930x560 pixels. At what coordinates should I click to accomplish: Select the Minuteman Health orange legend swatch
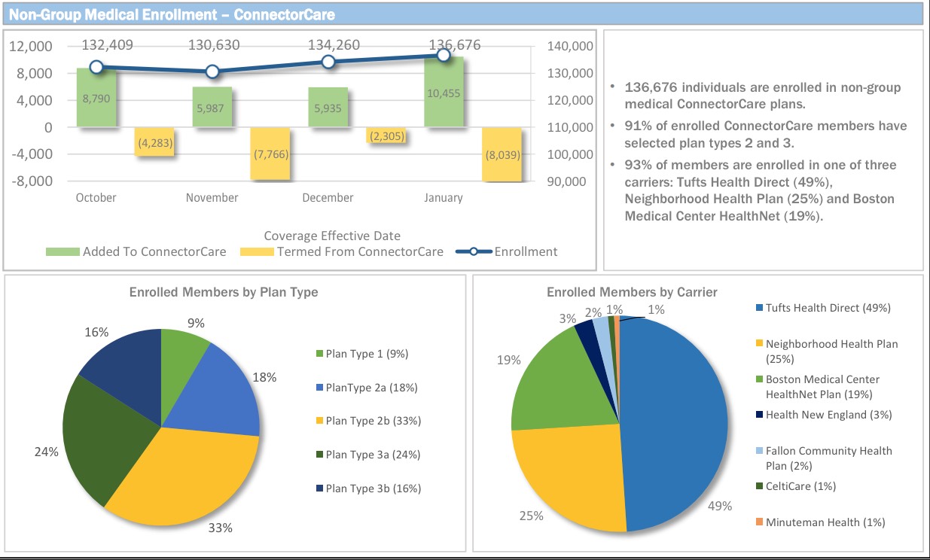point(759,522)
